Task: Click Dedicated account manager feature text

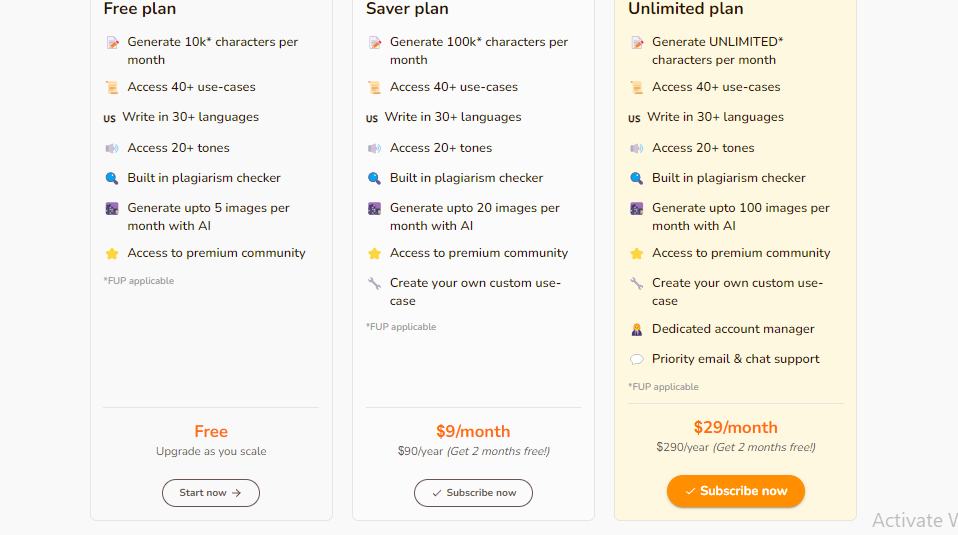Action: [733, 329]
